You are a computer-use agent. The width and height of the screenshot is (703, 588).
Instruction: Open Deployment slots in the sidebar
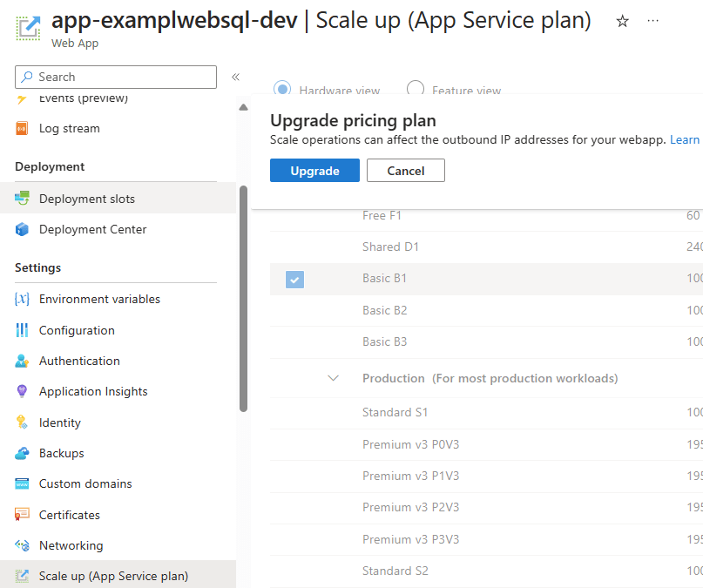click(x=87, y=199)
